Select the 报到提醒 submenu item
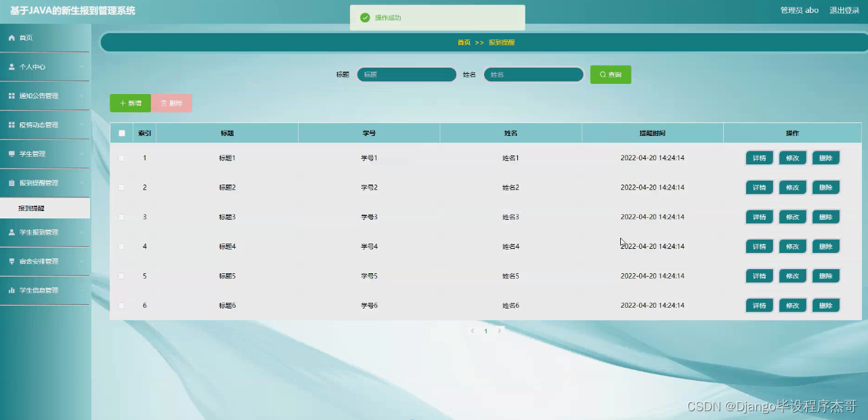Viewport: 868px width, 420px height. pos(45,208)
